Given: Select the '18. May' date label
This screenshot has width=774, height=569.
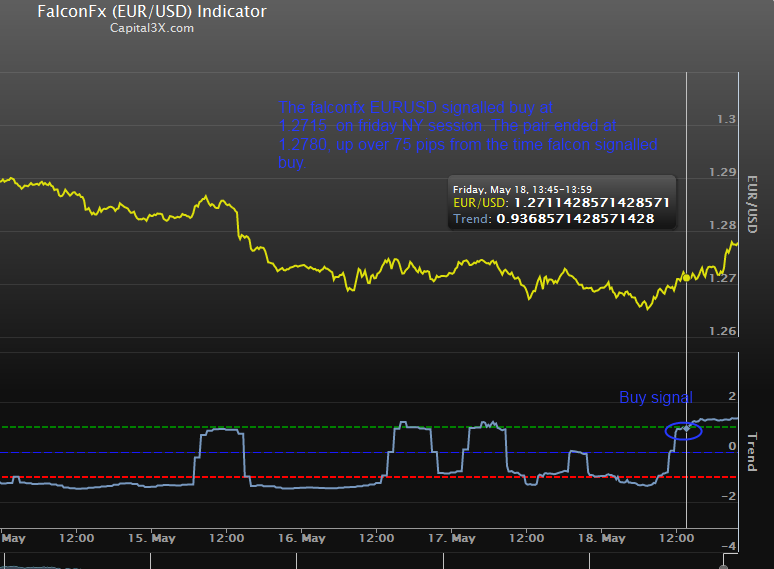Looking at the screenshot, I should pyautogui.click(x=601, y=538).
